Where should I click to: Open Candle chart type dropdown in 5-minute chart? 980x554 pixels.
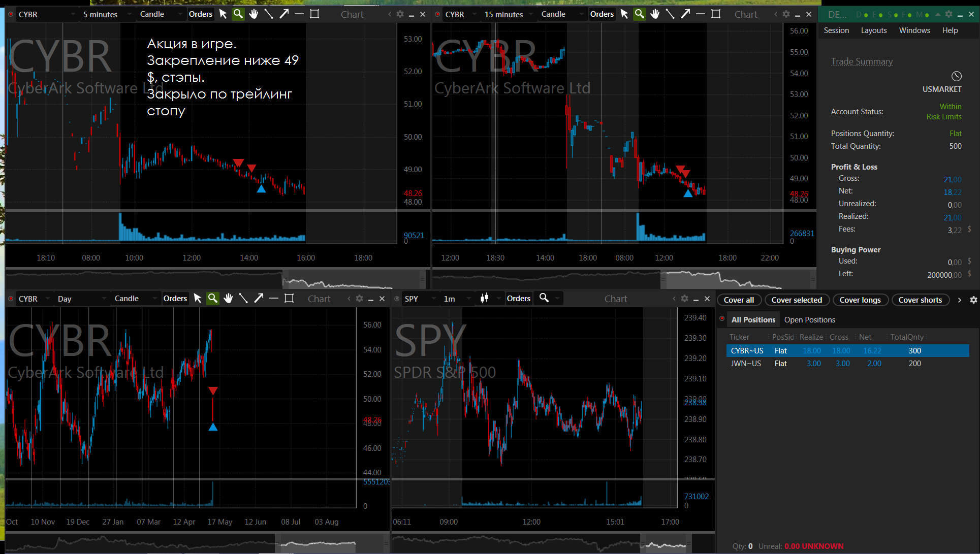(161, 14)
